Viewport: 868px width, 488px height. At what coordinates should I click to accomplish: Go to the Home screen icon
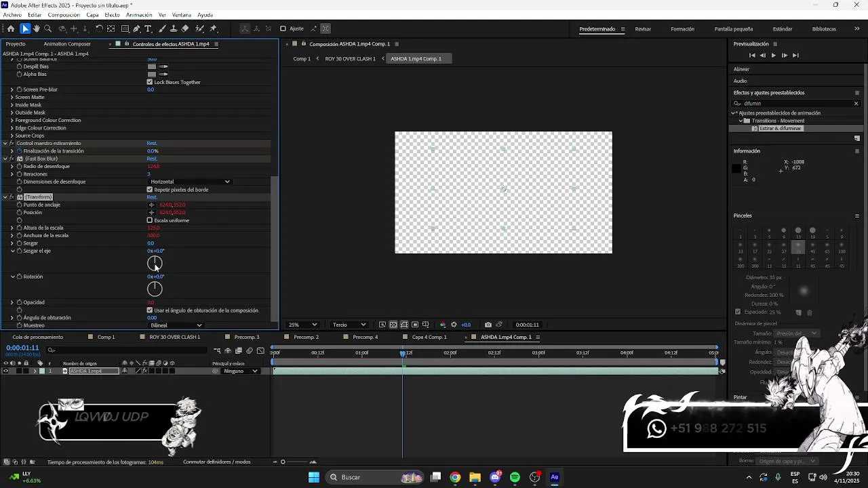click(x=11, y=28)
